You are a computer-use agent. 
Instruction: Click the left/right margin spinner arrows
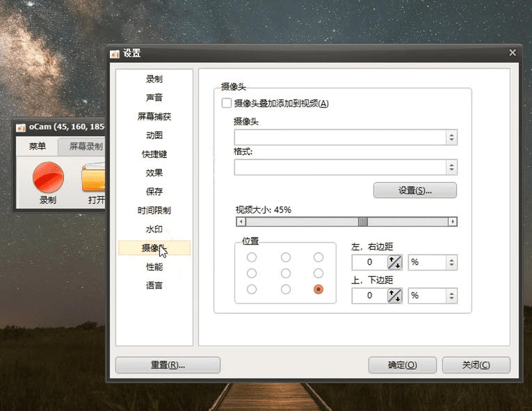click(395, 262)
